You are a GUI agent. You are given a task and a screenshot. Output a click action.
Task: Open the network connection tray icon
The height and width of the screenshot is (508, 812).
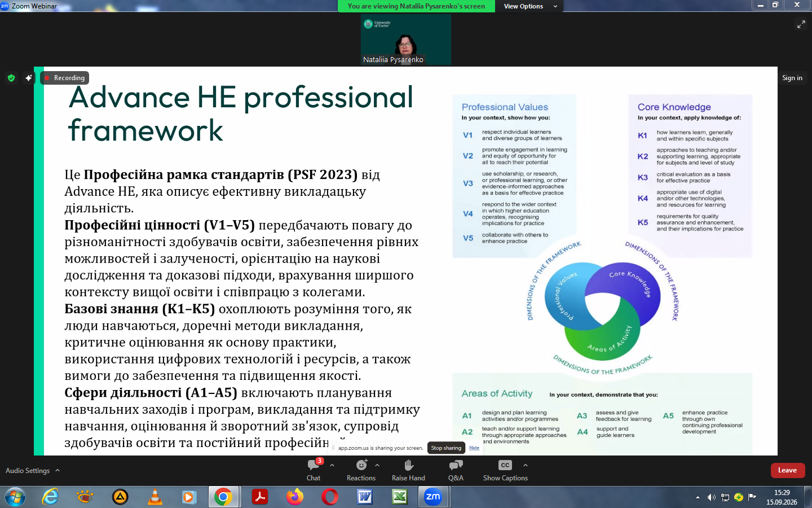(725, 497)
